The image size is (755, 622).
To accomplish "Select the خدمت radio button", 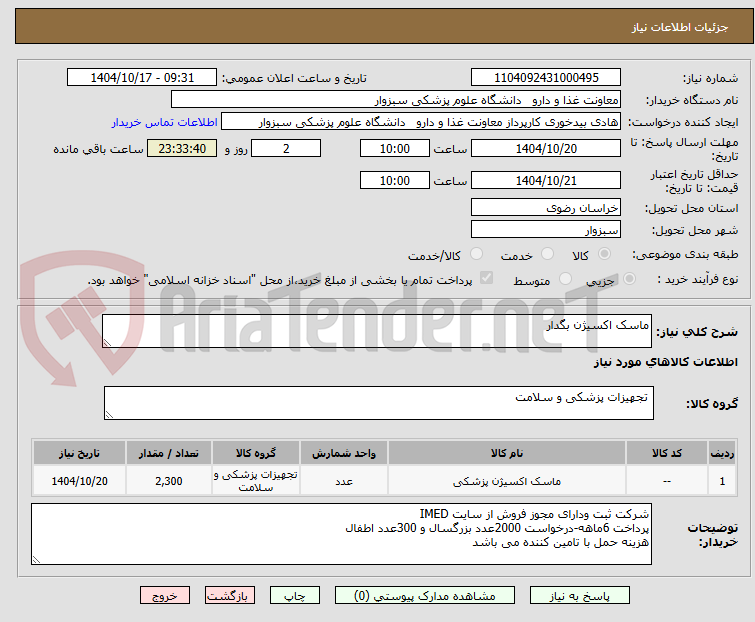I will pyautogui.click(x=547, y=254).
